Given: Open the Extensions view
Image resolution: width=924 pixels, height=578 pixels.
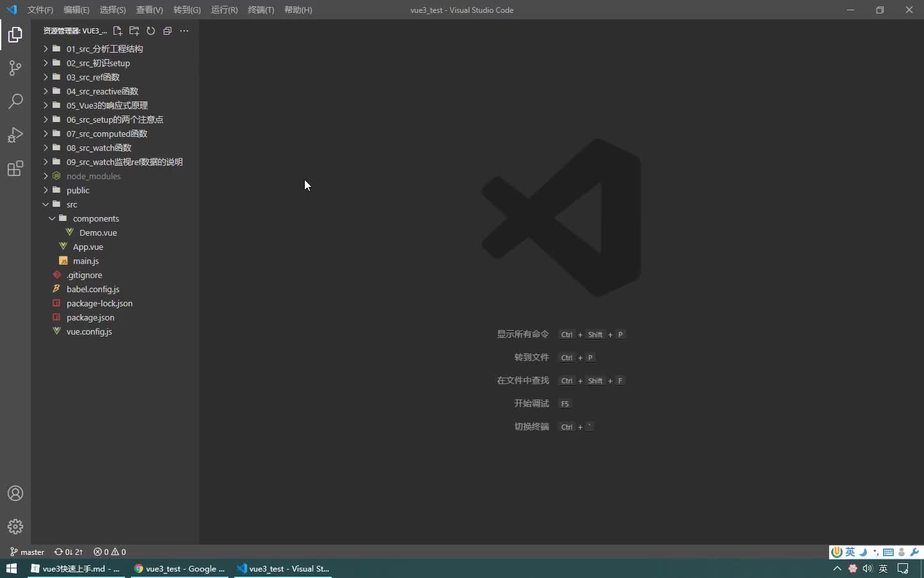Looking at the screenshot, I should [x=15, y=168].
